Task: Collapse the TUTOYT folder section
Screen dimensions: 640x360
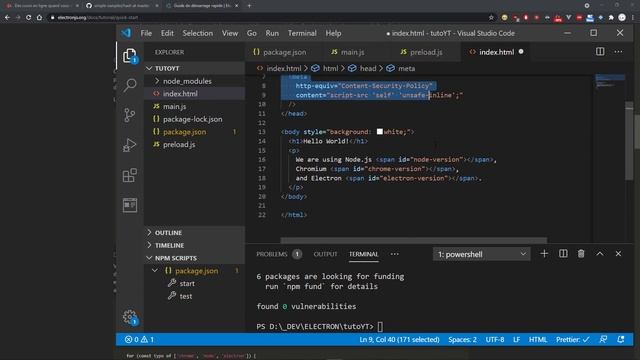Action: 194,68
